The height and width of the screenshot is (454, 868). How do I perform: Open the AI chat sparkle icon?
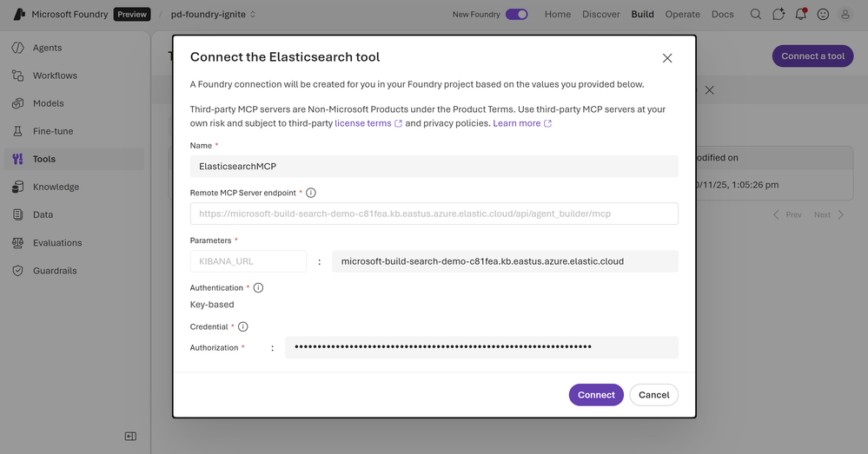779,15
